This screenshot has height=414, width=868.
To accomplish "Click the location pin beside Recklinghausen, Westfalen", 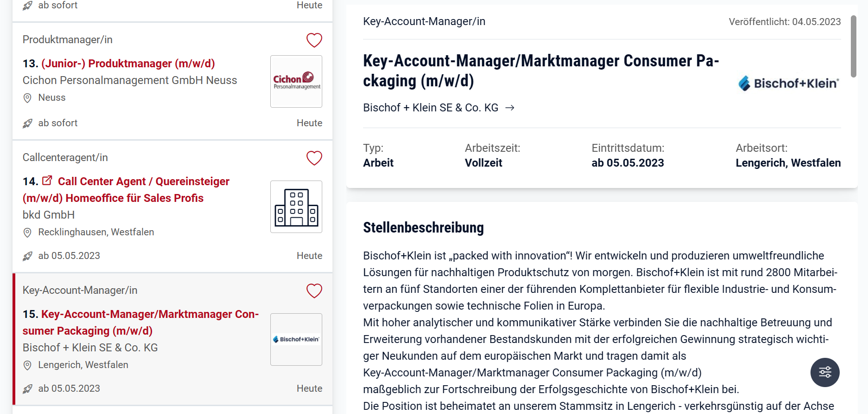I will coord(27,233).
